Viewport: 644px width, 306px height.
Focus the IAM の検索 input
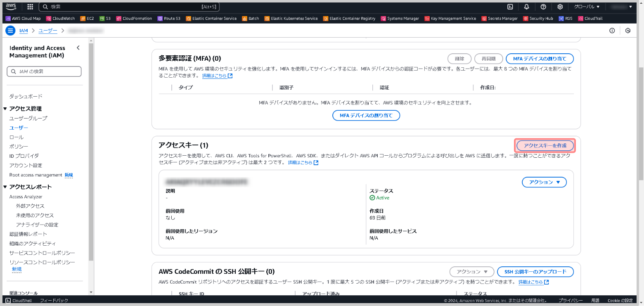(x=44, y=71)
